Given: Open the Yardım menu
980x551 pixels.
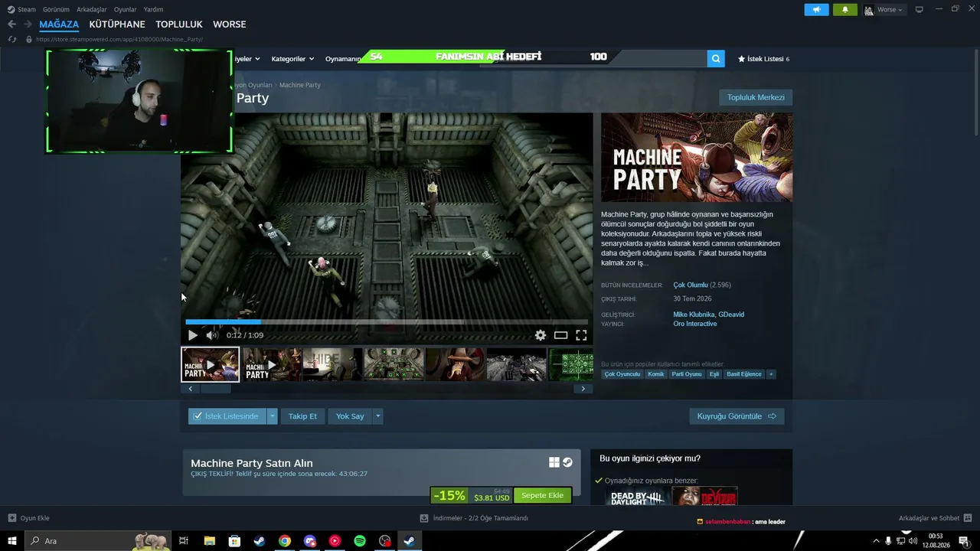Looking at the screenshot, I should 153,9.
